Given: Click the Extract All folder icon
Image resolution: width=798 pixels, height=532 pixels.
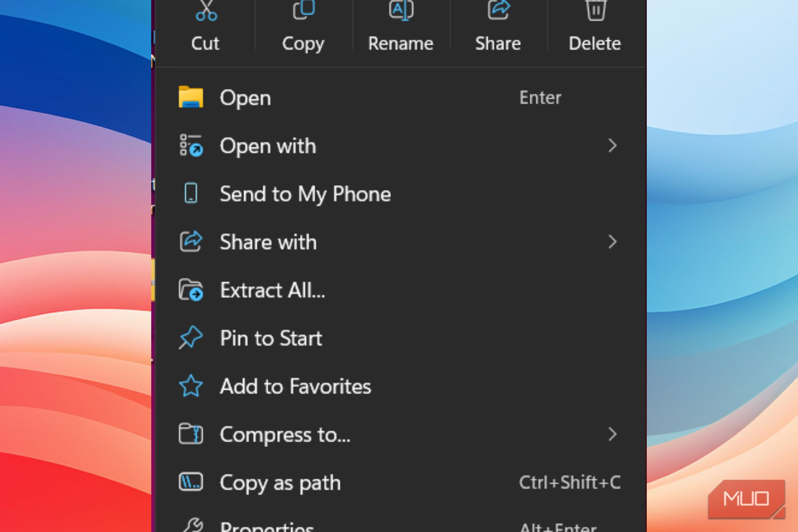Looking at the screenshot, I should click(191, 290).
